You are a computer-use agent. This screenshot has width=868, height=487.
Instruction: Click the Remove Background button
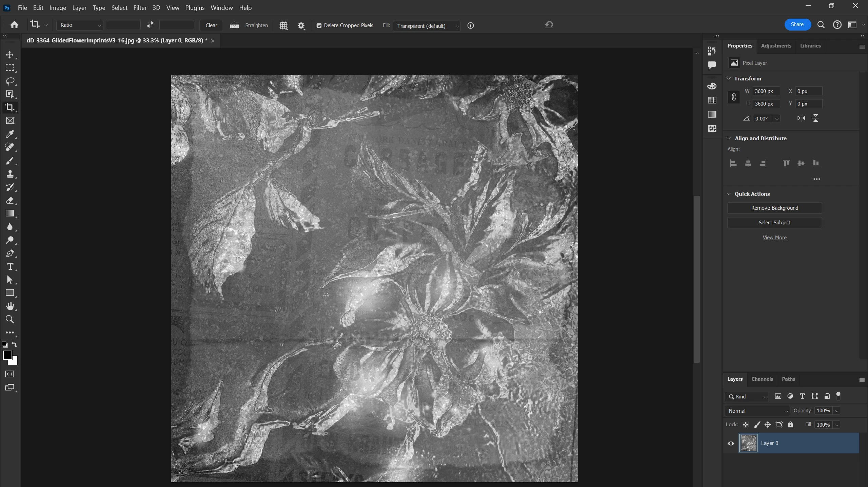774,208
